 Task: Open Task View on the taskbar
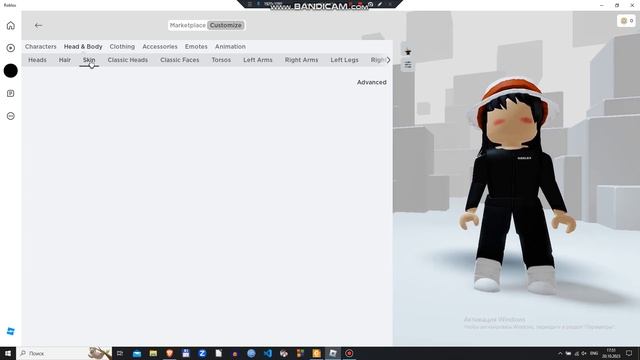click(x=120, y=353)
